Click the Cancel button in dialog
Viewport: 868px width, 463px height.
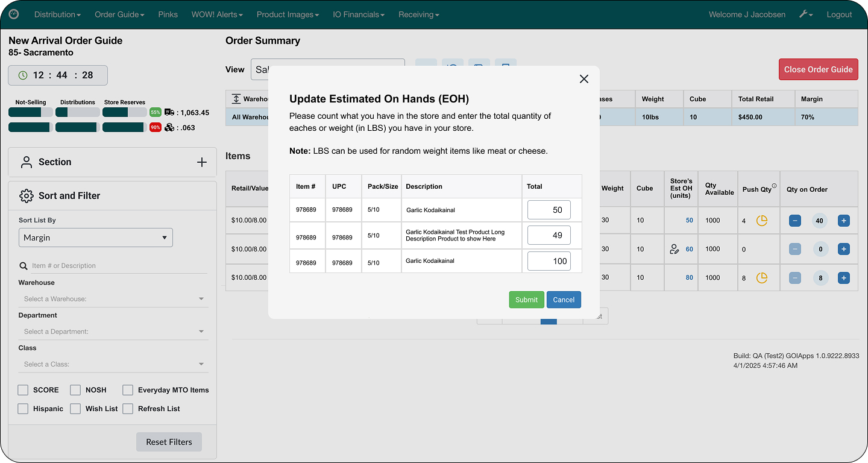pos(564,300)
